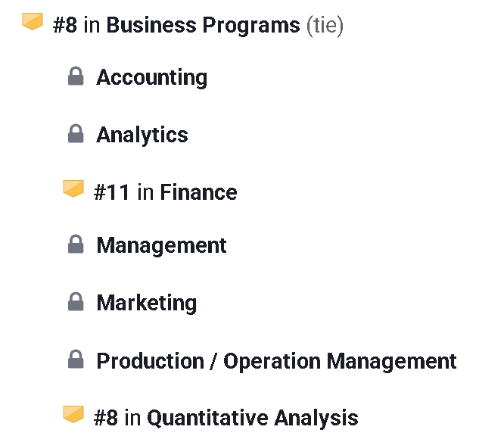Image resolution: width=504 pixels, height=436 pixels.
Task: Click the ranking badge icon beside Finance
Action: (x=73, y=189)
